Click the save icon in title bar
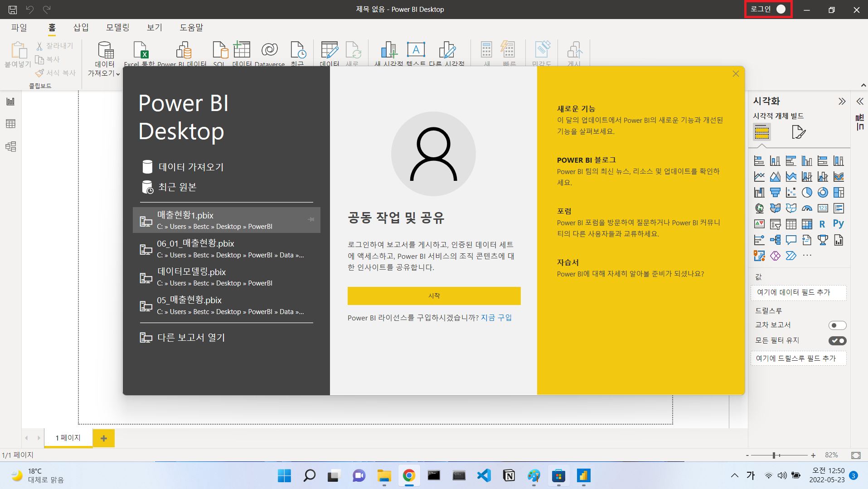Viewport: 868px width, 489px height. pos(13,10)
